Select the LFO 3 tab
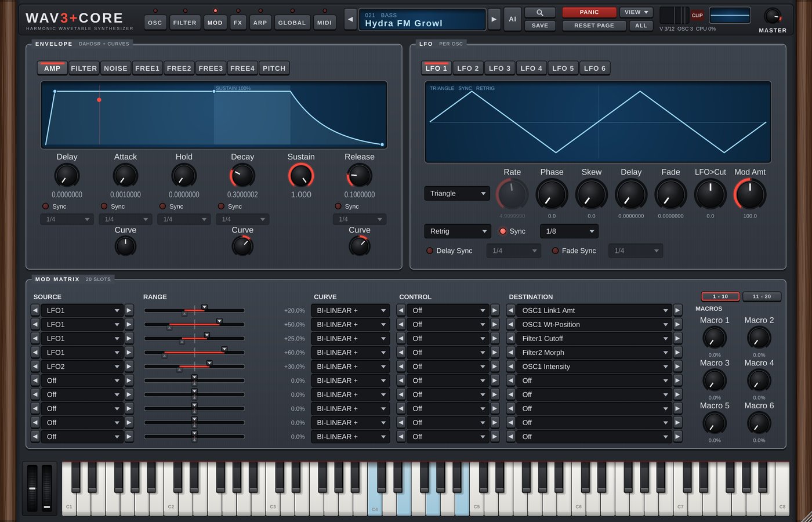Image resolution: width=812 pixels, height=522 pixels. tap(499, 68)
